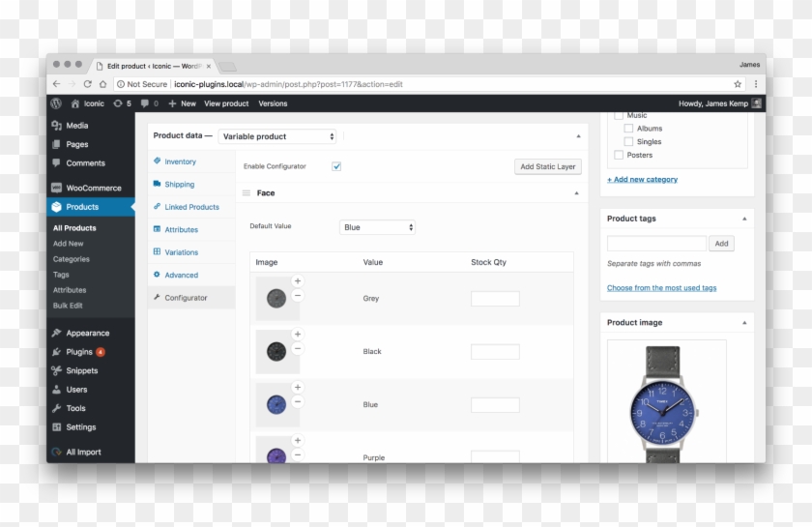Open the Iconic site home icon
Image resolution: width=812 pixels, height=527 pixels.
[75, 103]
